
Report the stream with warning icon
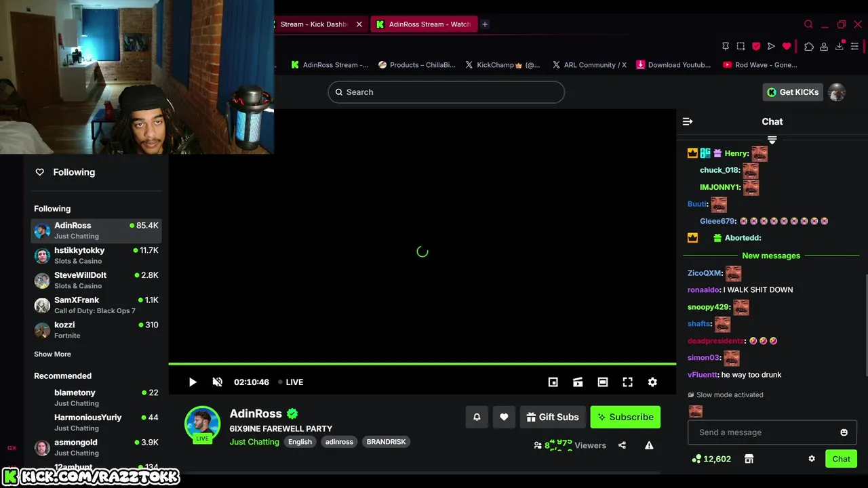click(649, 445)
